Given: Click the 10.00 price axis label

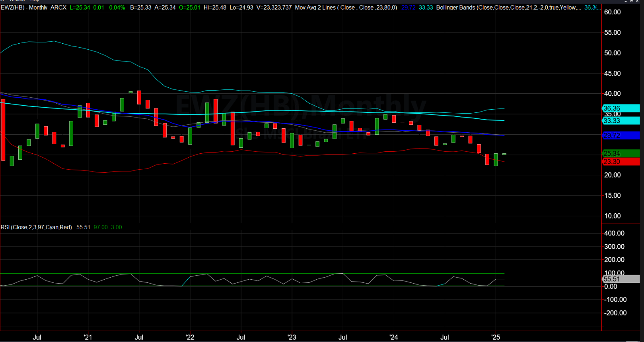Looking at the screenshot, I should (x=612, y=216).
